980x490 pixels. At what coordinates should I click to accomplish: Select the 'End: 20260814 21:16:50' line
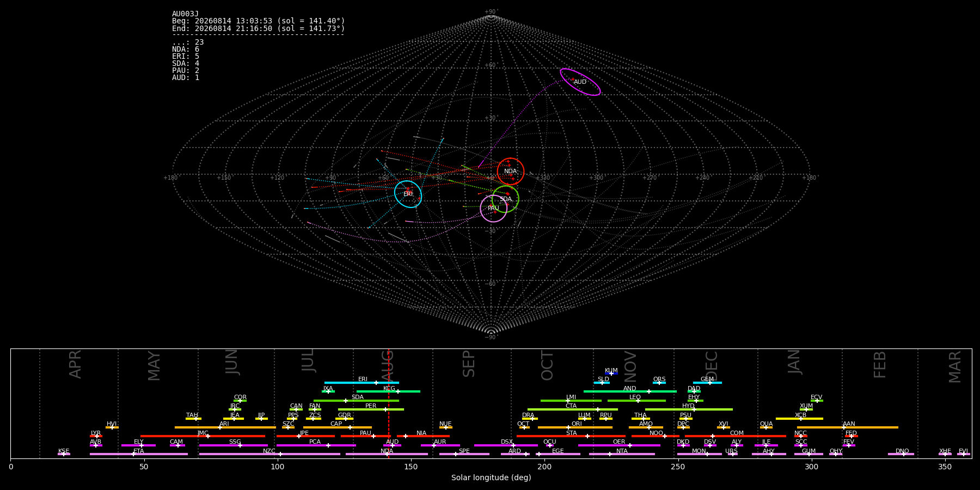[x=259, y=28]
